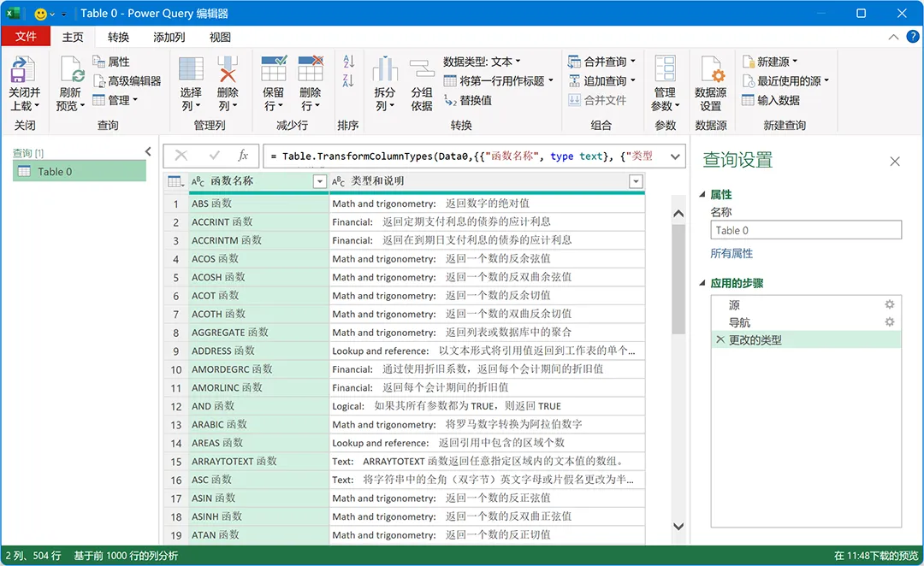Click the 关闭并上载 icon
This screenshot has width=924, height=566.
click(x=22, y=69)
